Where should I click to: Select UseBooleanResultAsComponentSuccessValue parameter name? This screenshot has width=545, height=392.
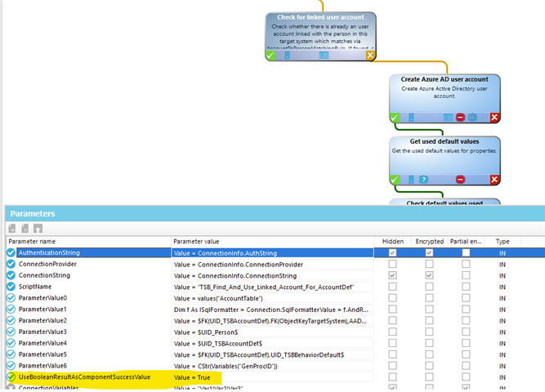[84, 377]
